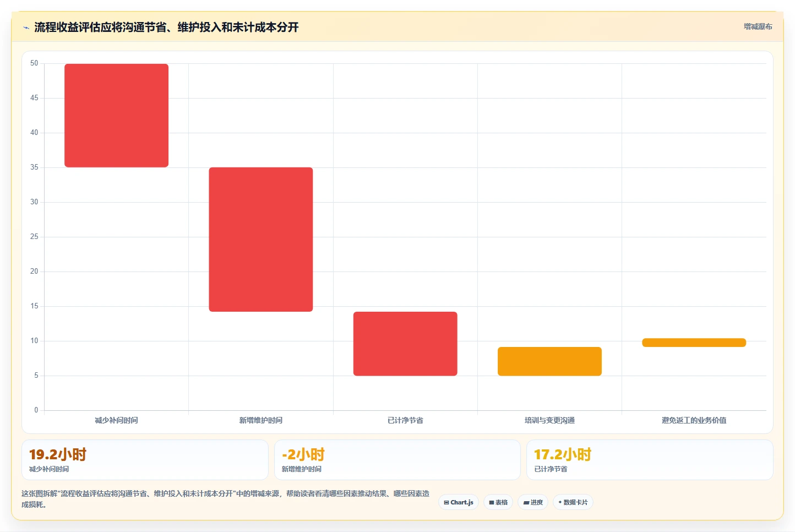Click the y-axis tick label 50
The height and width of the screenshot is (532, 795).
coord(34,63)
